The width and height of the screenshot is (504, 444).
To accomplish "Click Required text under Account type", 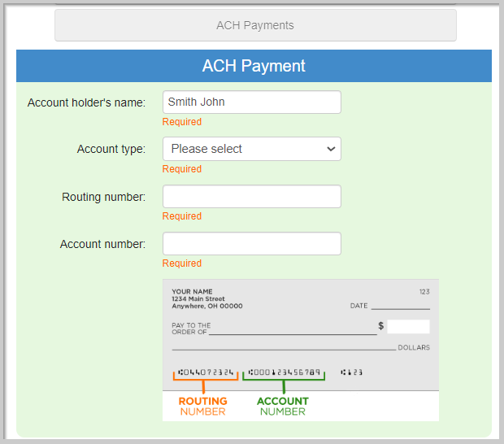I will click(x=182, y=169).
